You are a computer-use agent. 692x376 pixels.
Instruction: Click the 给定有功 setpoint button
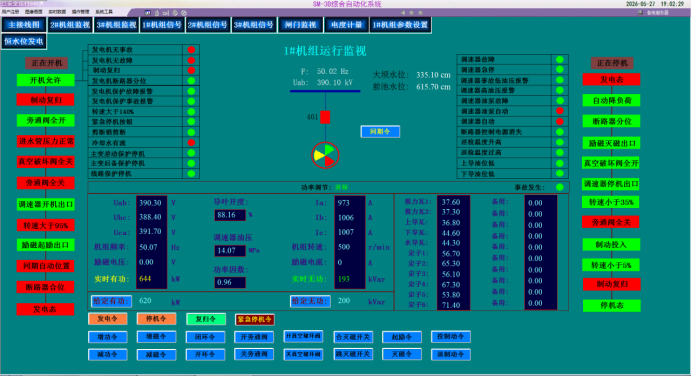(x=112, y=301)
